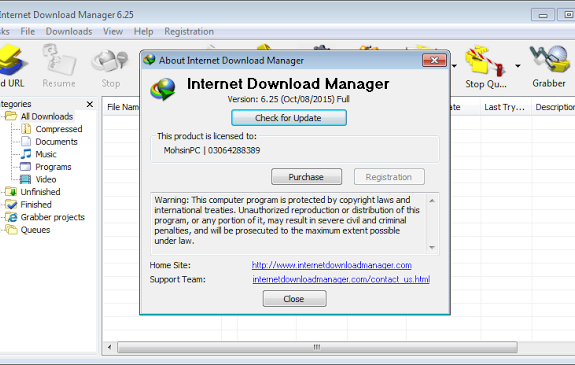Click the Purchase button

click(x=306, y=177)
